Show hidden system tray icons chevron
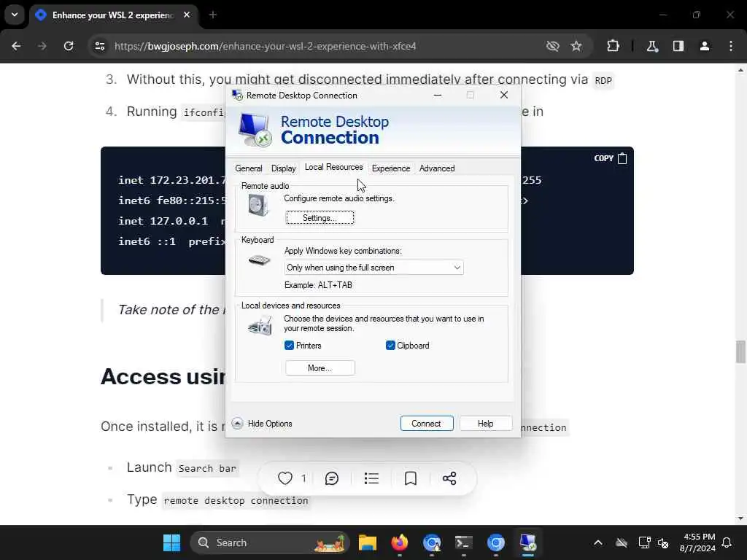This screenshot has width=747, height=560. [598, 542]
